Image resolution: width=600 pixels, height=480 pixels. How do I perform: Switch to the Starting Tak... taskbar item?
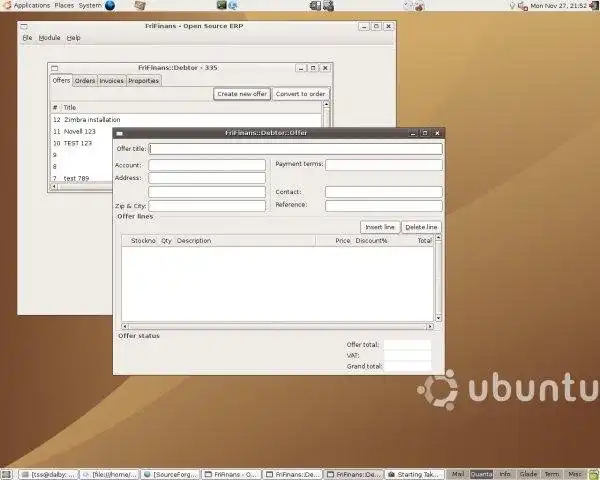[414, 475]
